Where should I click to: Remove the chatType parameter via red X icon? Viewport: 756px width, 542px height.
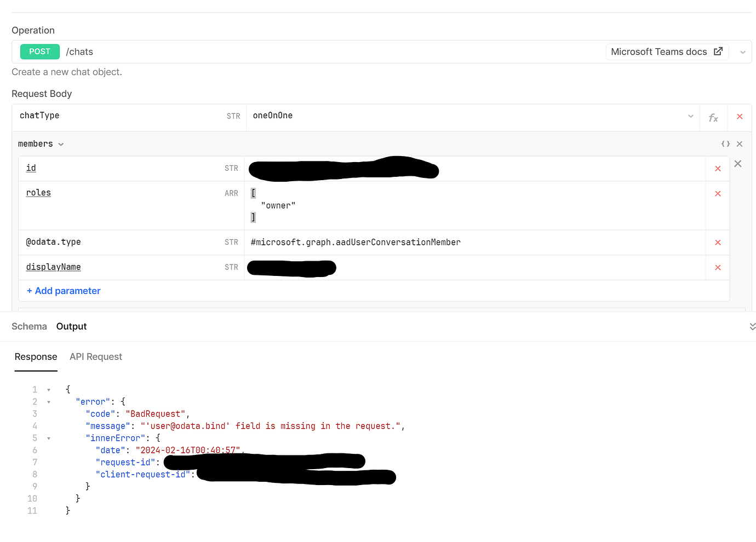tap(740, 117)
